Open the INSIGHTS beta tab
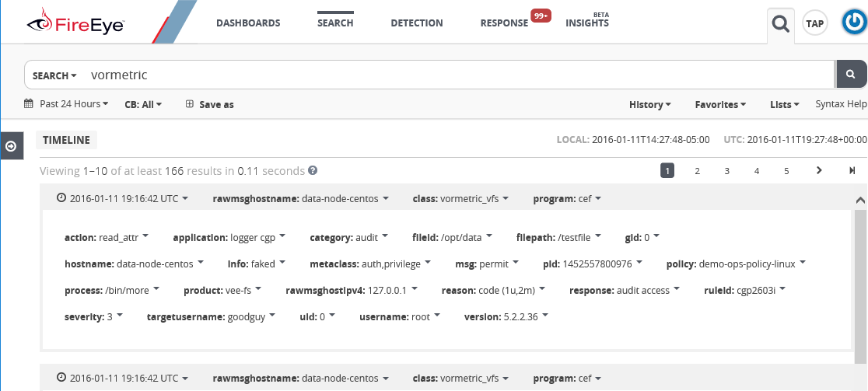 point(586,23)
